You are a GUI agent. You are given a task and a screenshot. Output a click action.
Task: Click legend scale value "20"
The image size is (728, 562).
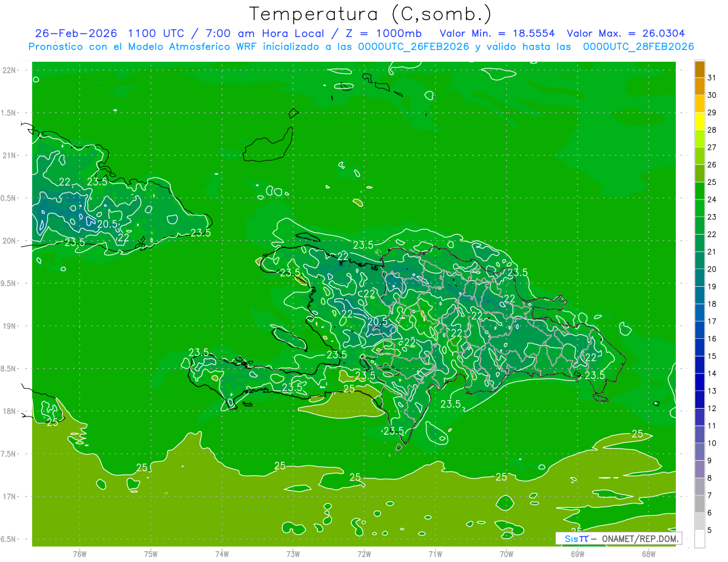tap(712, 269)
